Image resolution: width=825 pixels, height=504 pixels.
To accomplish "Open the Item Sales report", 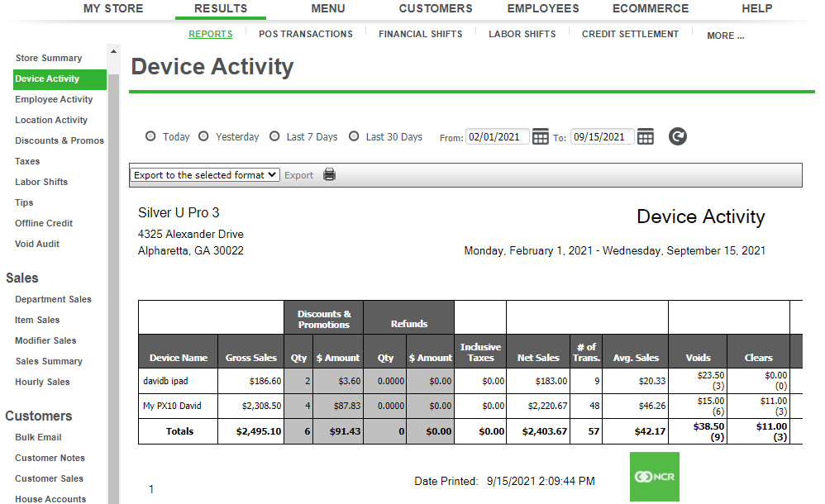I will coord(37,320).
